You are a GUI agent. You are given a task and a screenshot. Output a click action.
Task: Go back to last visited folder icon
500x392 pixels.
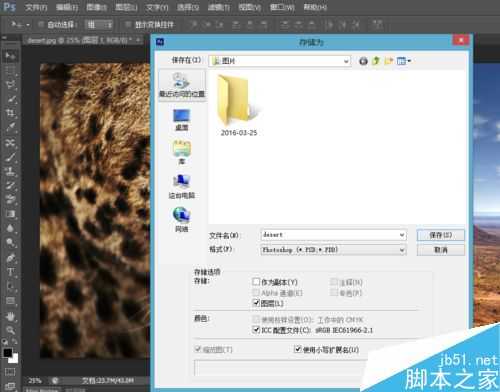363,61
